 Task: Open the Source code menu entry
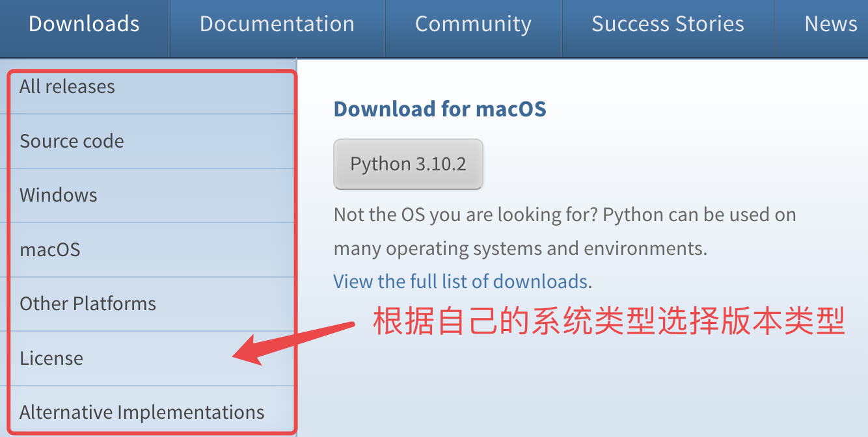click(x=72, y=141)
